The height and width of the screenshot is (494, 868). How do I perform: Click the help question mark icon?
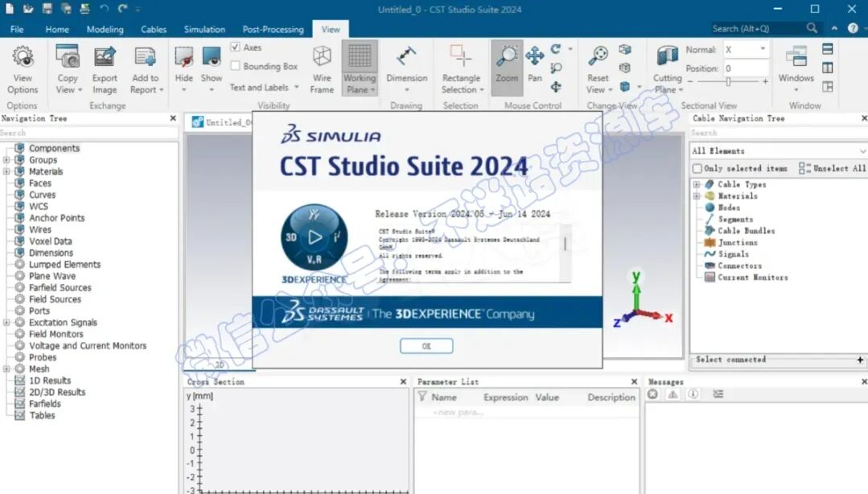click(853, 28)
